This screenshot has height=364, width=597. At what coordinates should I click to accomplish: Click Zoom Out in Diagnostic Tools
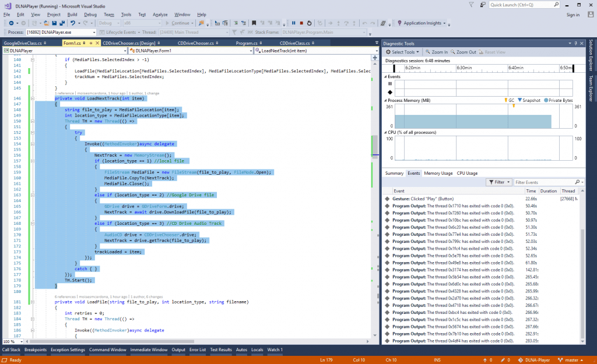463,52
